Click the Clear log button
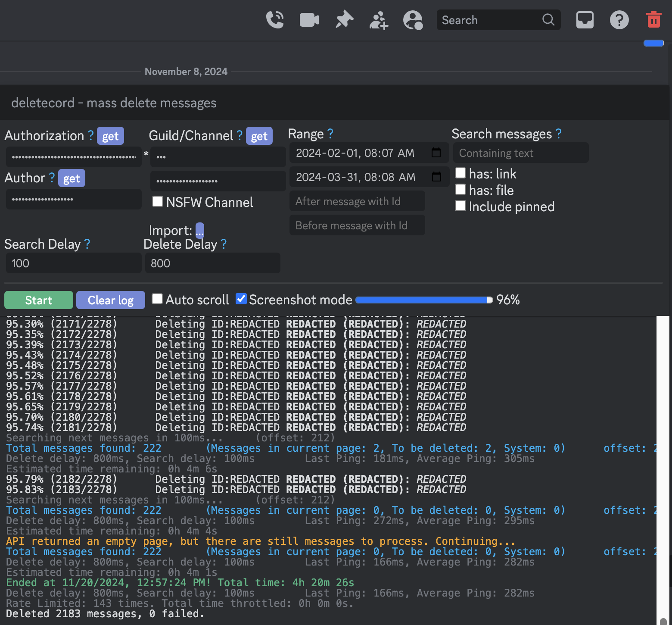The width and height of the screenshot is (672, 625). (111, 300)
